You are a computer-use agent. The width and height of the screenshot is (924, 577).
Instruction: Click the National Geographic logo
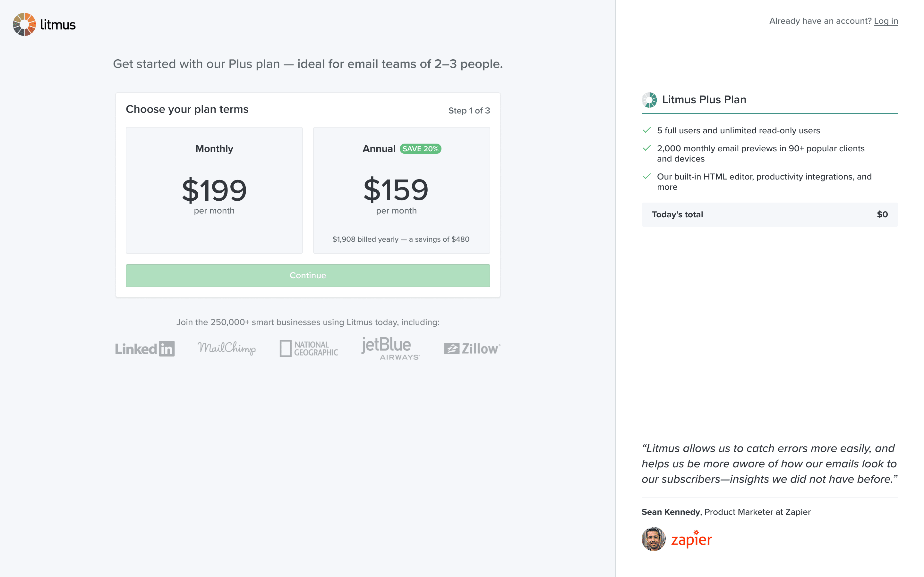pos(309,348)
